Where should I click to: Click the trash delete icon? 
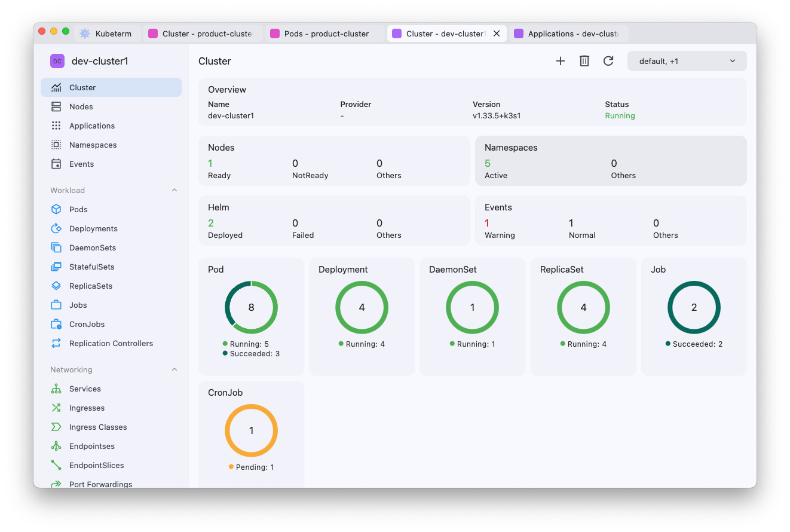[x=584, y=61]
